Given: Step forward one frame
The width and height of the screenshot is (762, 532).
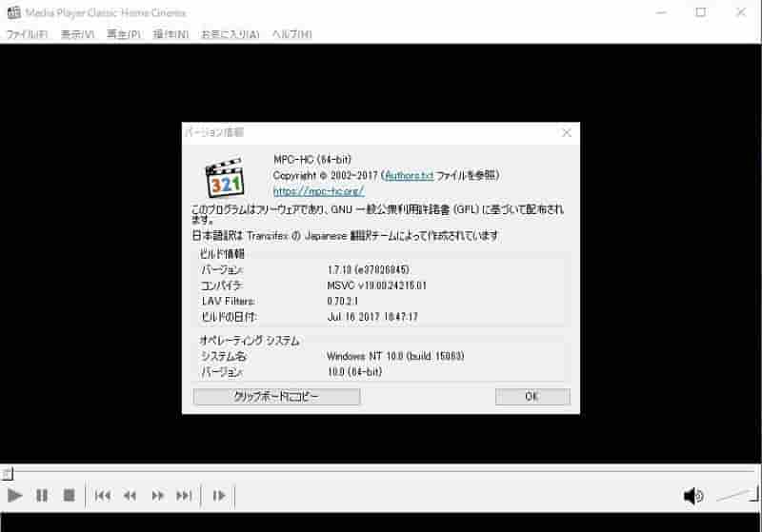Looking at the screenshot, I should pyautogui.click(x=219, y=496).
